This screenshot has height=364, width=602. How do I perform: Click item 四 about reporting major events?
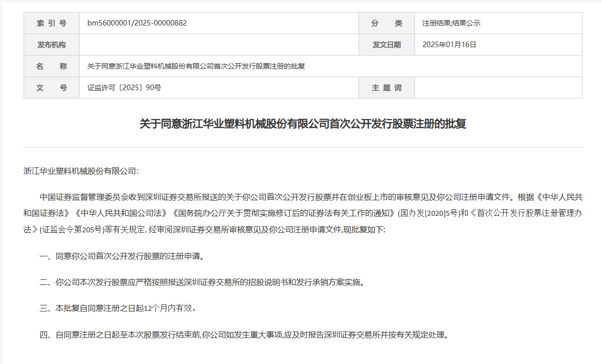[x=244, y=334]
